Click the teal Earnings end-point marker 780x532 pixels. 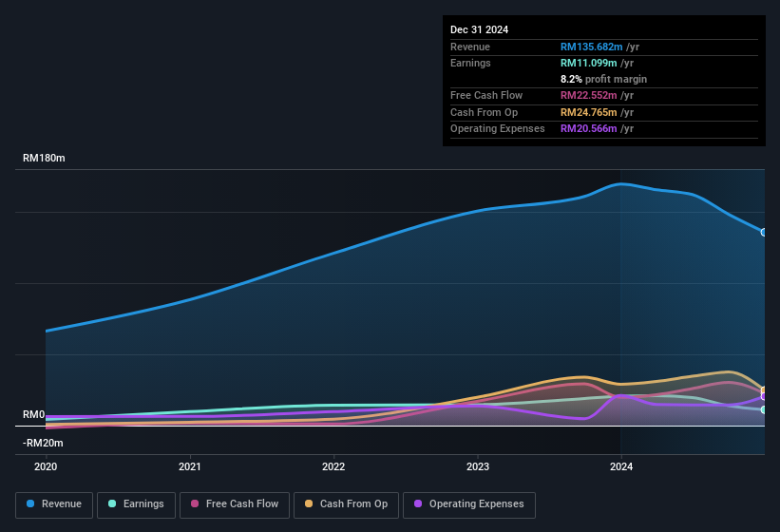[764, 409]
